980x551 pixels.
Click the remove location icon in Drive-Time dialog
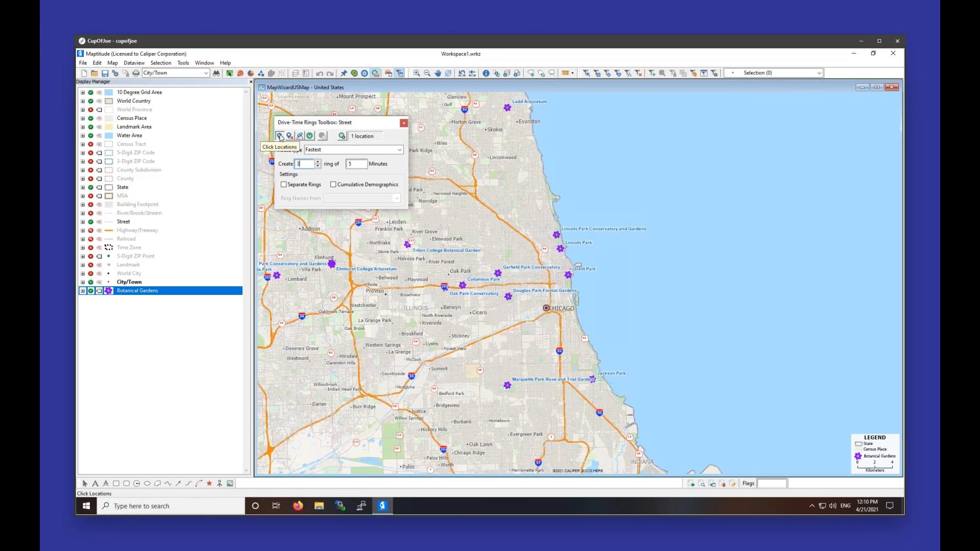click(290, 136)
